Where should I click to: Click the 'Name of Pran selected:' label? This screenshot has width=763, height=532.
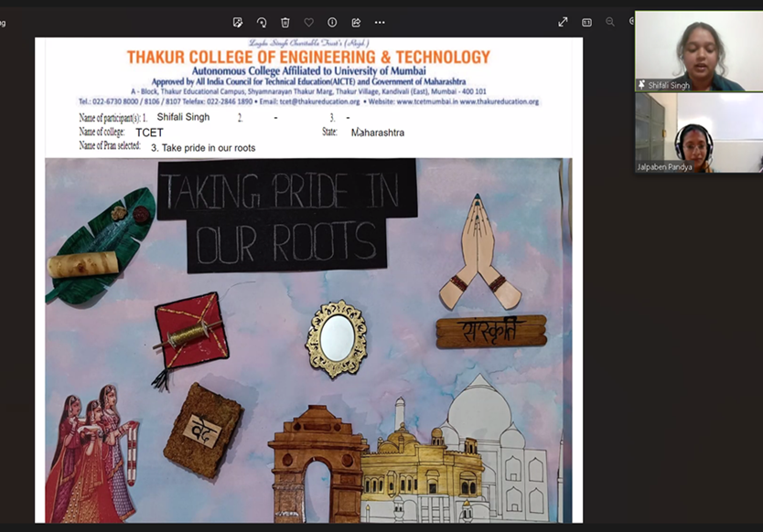click(110, 146)
